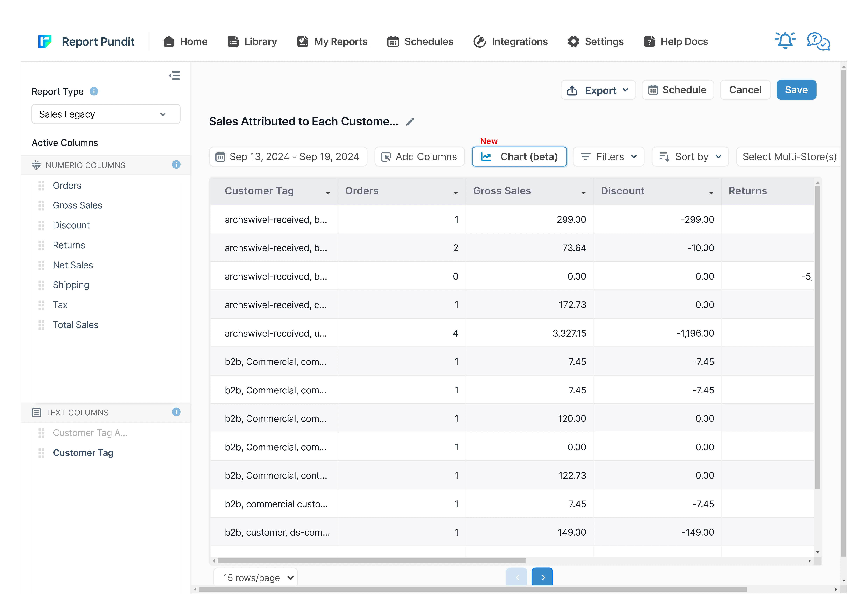The height and width of the screenshot is (614, 868).
Task: Click the pencil icon to rename the report
Action: click(410, 122)
